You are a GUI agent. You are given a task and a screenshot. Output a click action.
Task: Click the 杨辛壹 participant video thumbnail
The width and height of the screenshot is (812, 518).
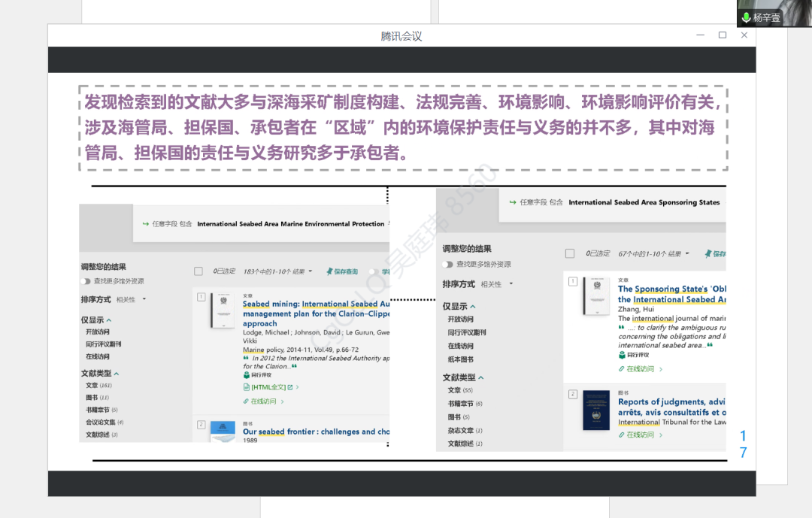774,14
